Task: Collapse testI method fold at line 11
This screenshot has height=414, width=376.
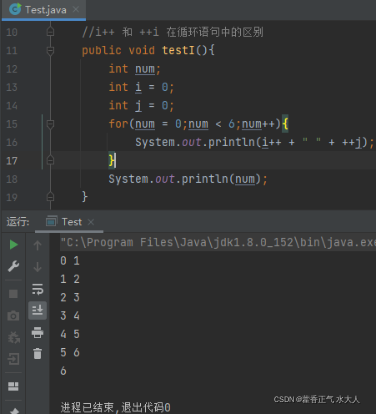Action: (50, 51)
